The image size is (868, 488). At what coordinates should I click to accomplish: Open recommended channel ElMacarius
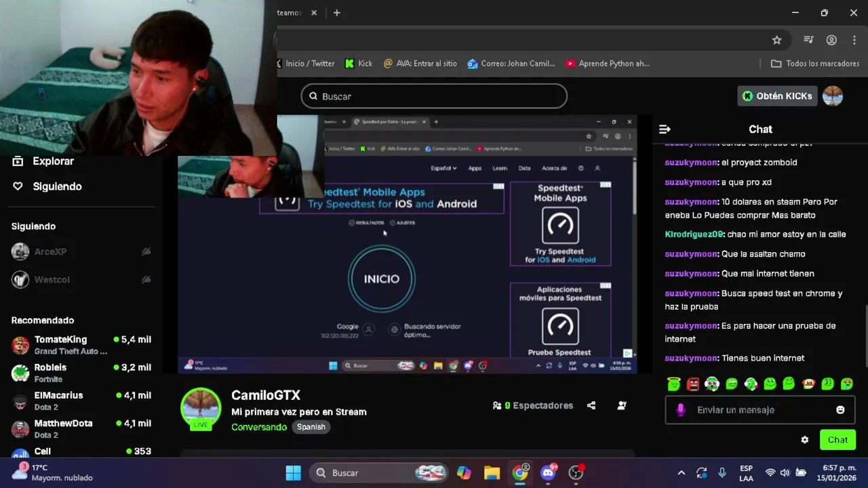[81, 401]
